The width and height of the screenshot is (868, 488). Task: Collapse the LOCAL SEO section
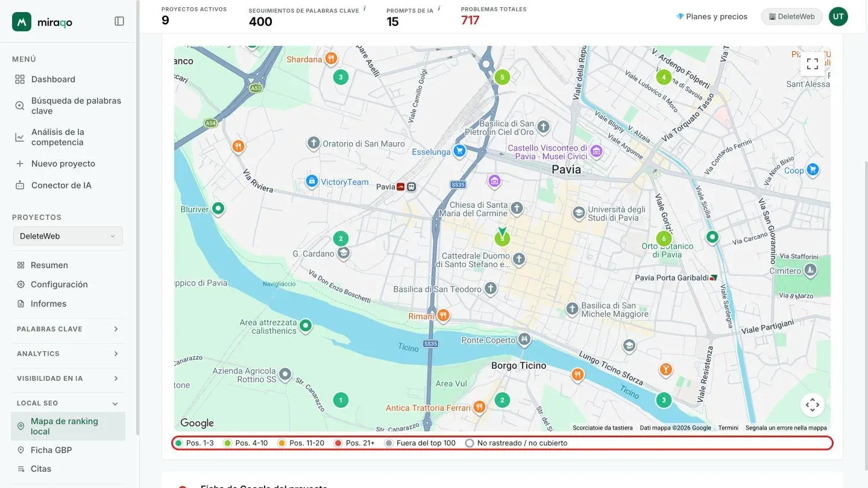(x=68, y=403)
